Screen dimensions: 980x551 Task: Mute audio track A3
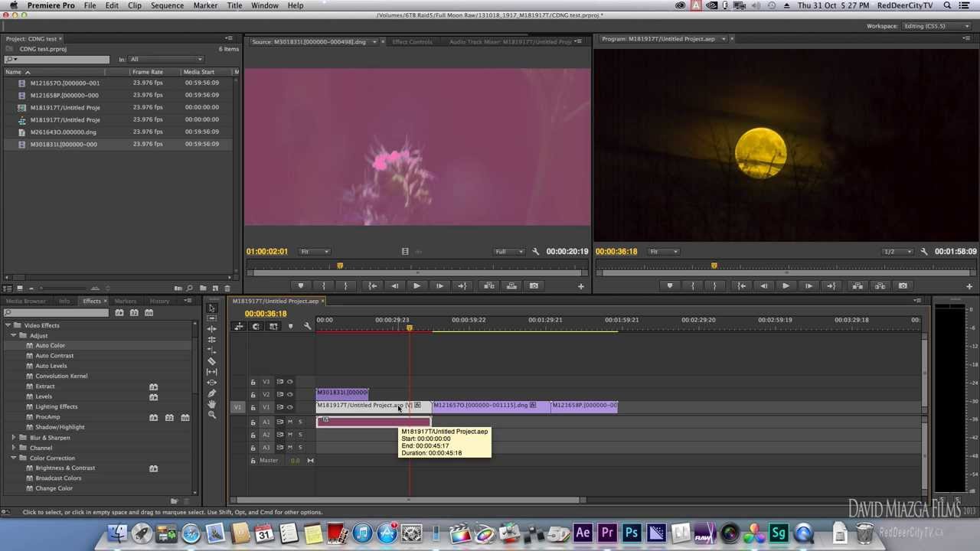point(289,448)
